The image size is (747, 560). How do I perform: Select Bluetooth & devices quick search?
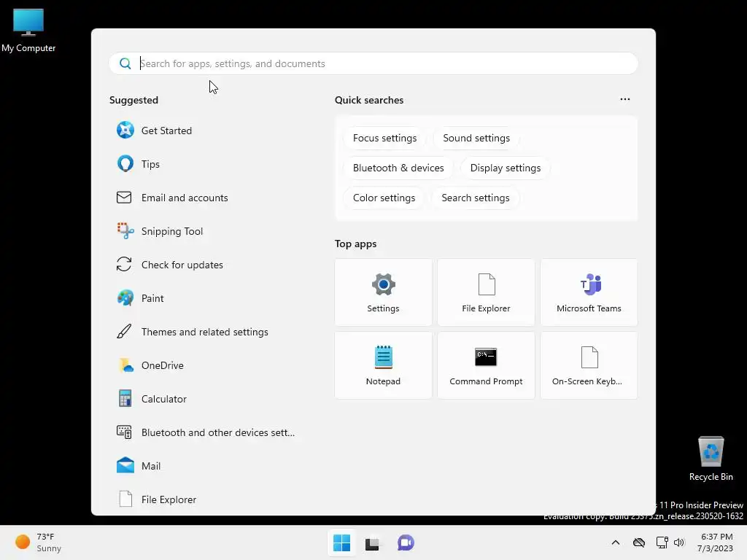tap(398, 168)
